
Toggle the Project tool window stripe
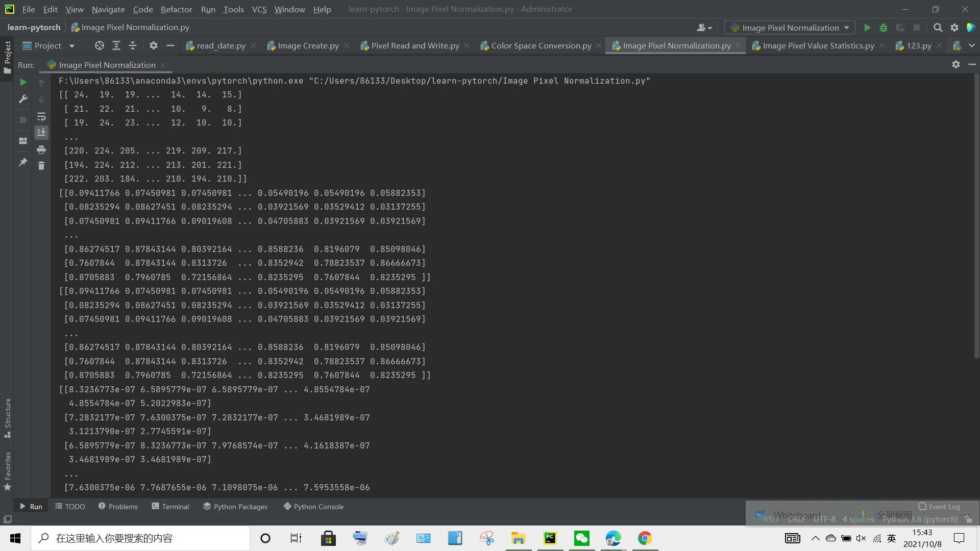(7, 56)
